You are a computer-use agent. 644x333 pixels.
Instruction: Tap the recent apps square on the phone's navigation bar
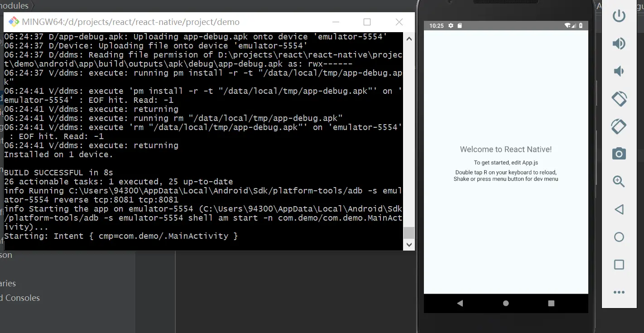click(551, 303)
